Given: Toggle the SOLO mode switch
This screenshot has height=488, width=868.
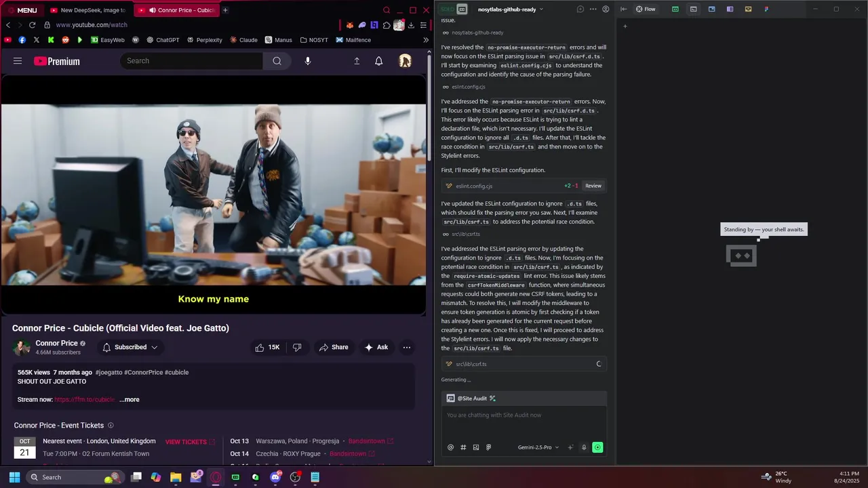Looking at the screenshot, I should click(453, 9).
